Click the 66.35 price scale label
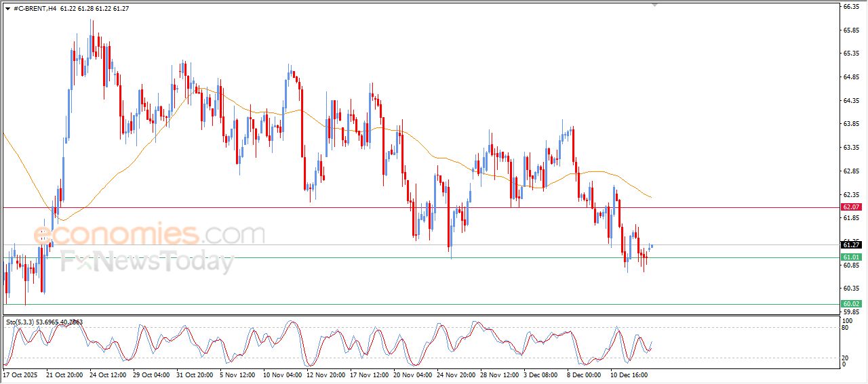The width and height of the screenshot is (868, 384). 850,7
